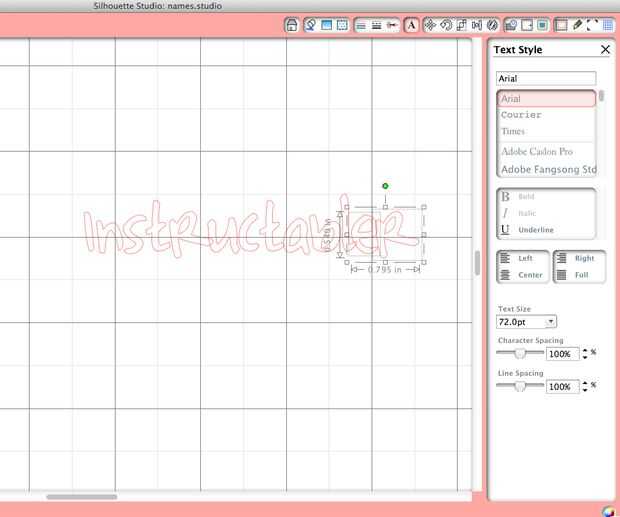Screen dimensions: 620x517
Task: Decrease Character Spacing with the down arrow
Action: [x=585, y=357]
